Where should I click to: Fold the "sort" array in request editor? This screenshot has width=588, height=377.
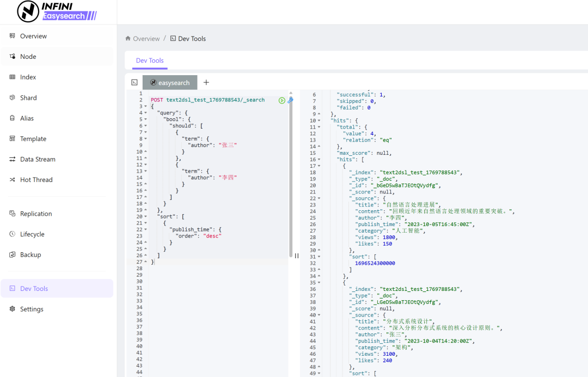click(x=145, y=217)
